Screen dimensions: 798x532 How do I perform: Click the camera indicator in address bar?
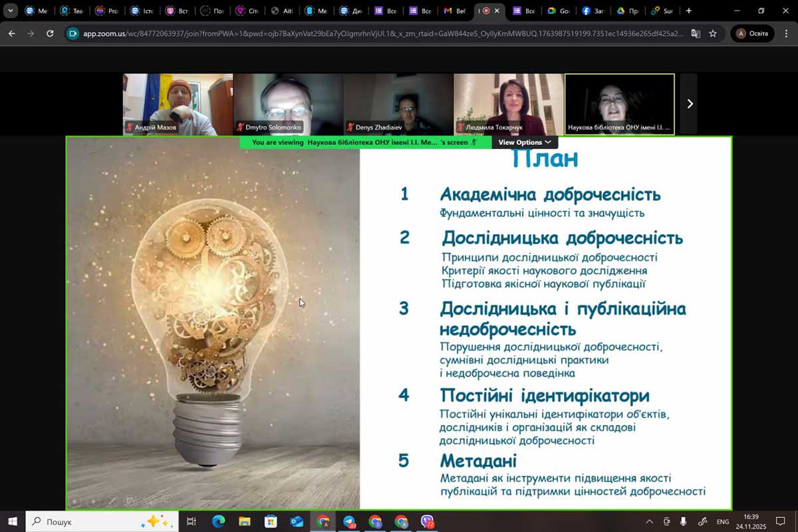coord(73,33)
